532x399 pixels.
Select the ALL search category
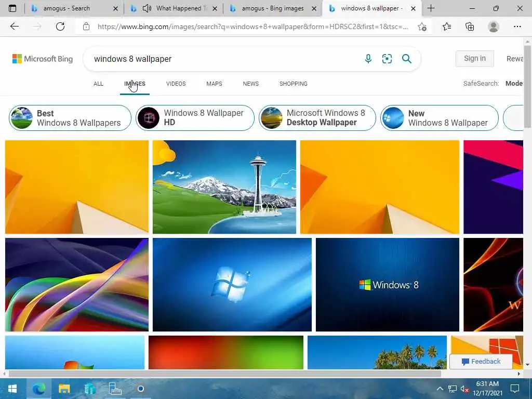98,84
